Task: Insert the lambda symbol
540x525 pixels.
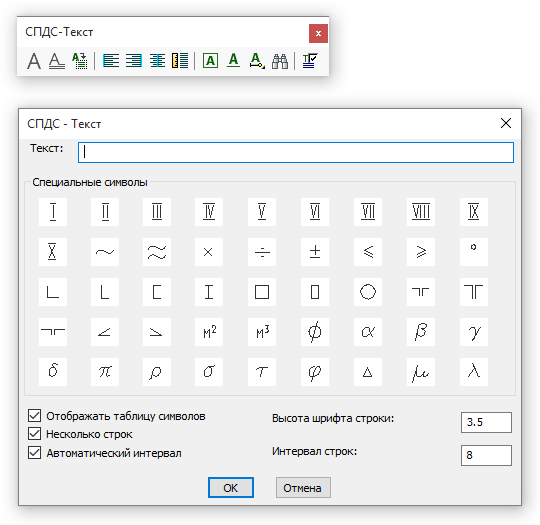Action: coord(474,372)
